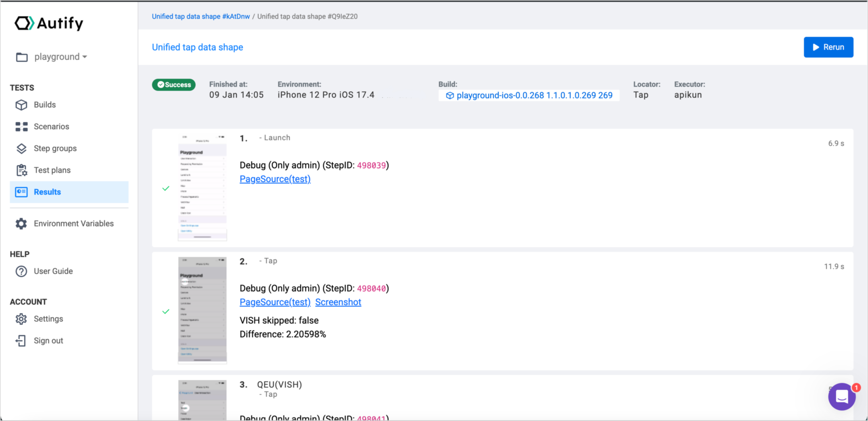Expand the playground project dropdown
The width and height of the screenshot is (868, 421).
point(60,57)
